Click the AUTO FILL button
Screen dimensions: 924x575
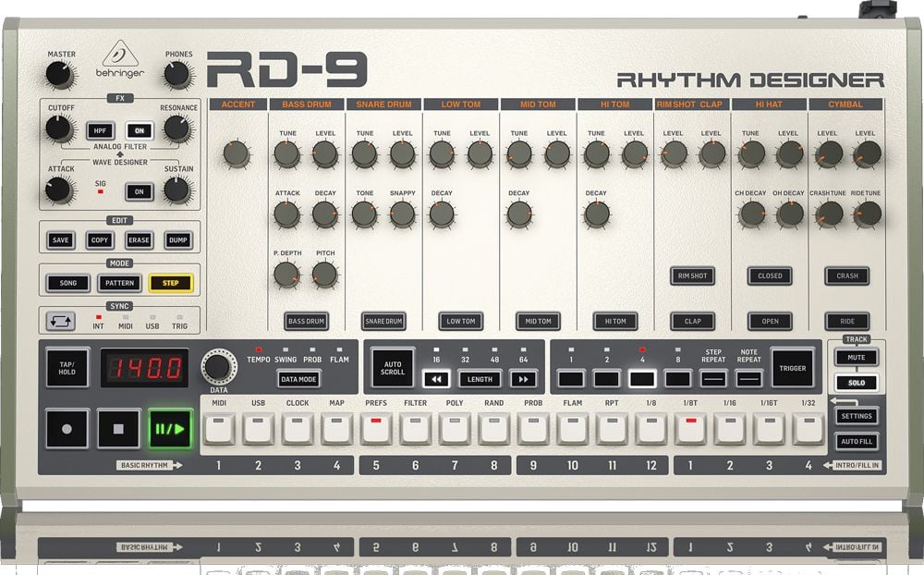(857, 441)
